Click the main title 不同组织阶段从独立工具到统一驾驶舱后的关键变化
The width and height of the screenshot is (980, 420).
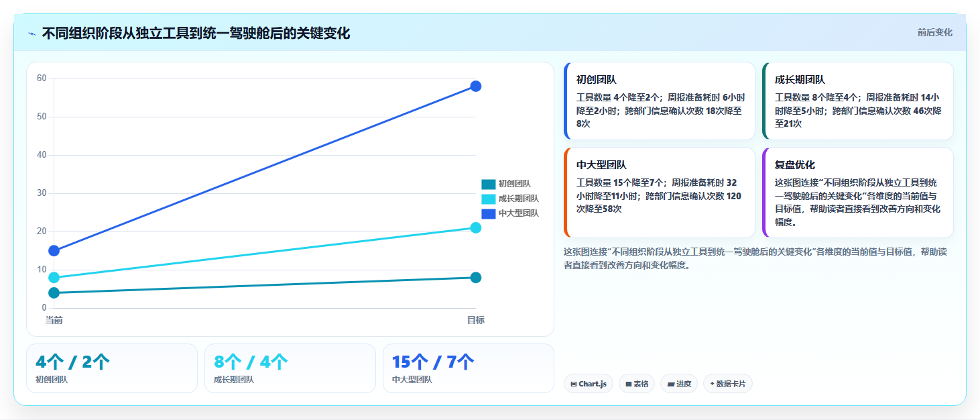[x=196, y=34]
